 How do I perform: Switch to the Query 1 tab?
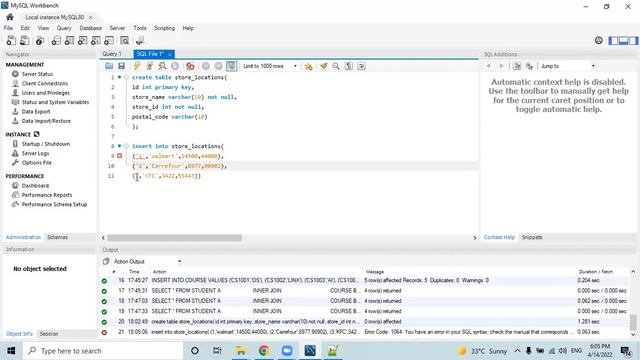coord(112,54)
